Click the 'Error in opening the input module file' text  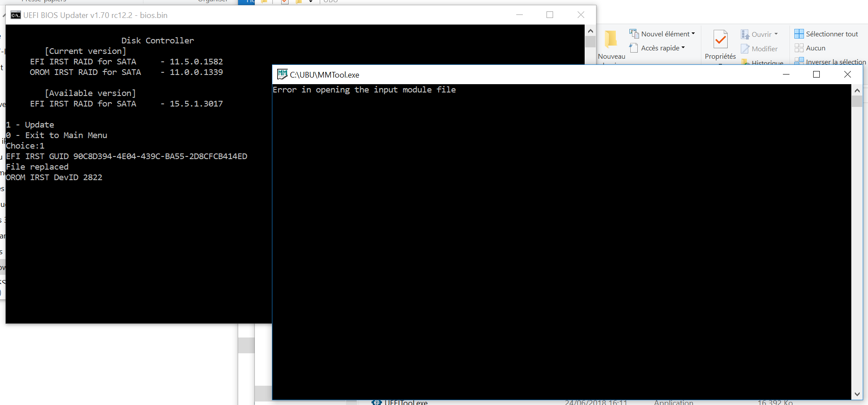coord(364,89)
